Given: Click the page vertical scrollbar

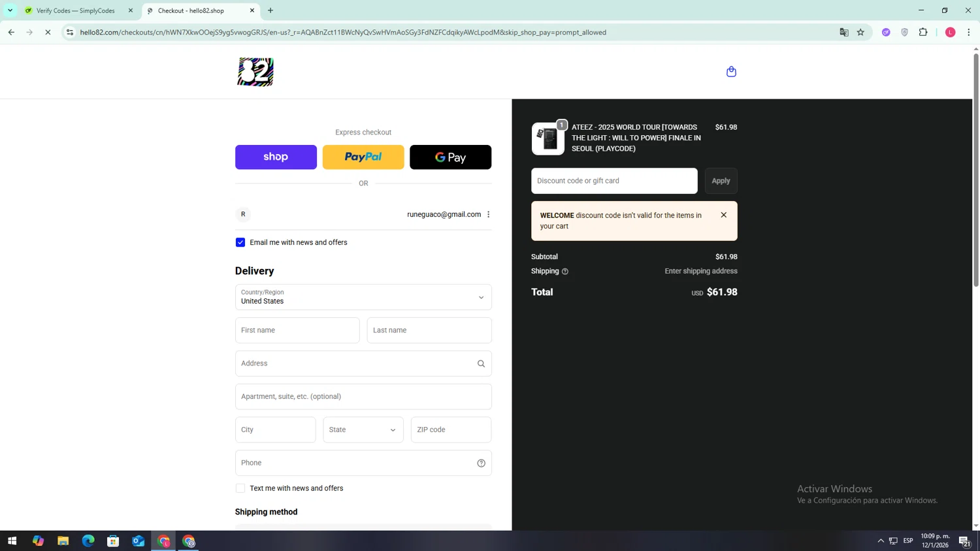Looking at the screenshot, I should 976,170.
